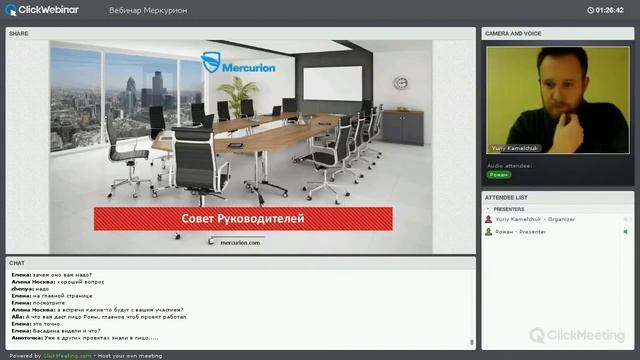Click the ClickWebinar logo

[x=42, y=10]
